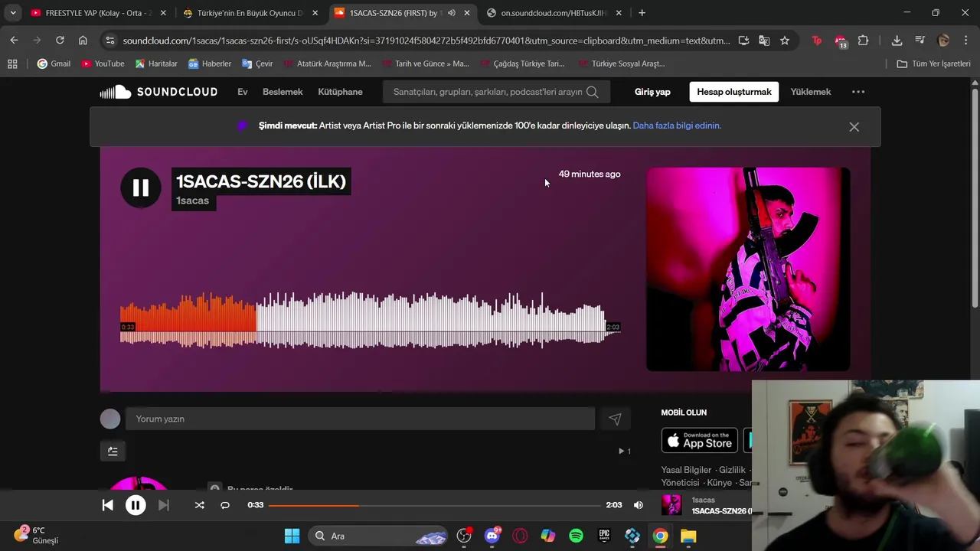Image resolution: width=980 pixels, height=551 pixels.
Task: Open Spotify from the taskbar
Action: [576, 536]
